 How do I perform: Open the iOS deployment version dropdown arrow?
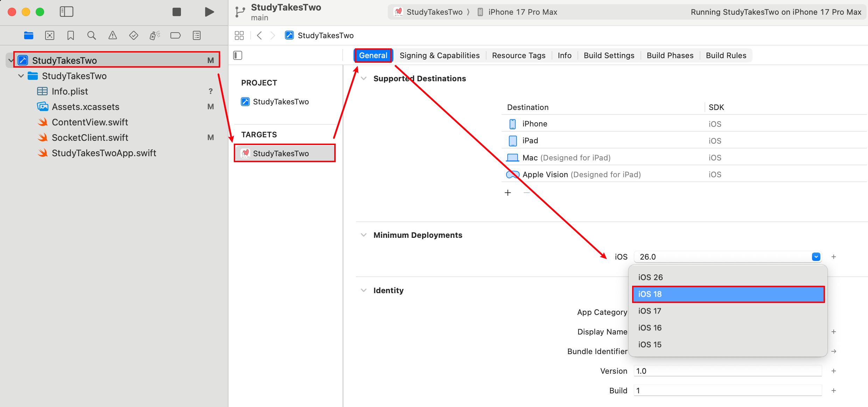click(816, 257)
